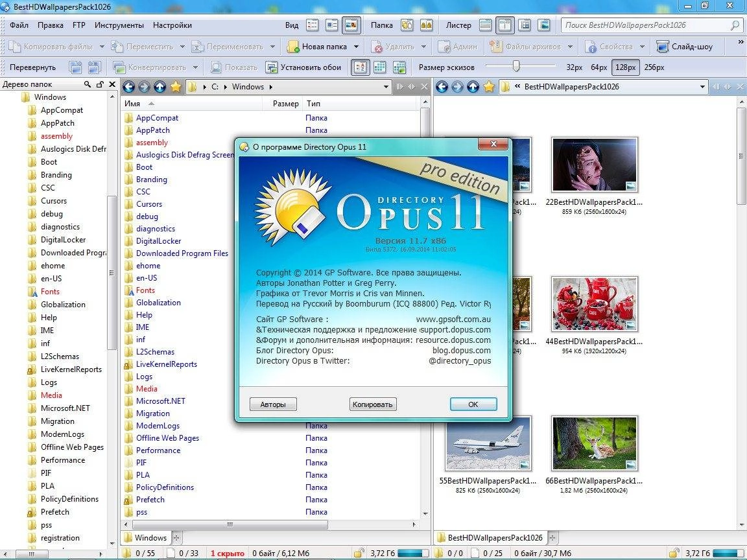Expand Копировать файлы dropdown arrow
The image size is (747, 560).
click(x=101, y=47)
